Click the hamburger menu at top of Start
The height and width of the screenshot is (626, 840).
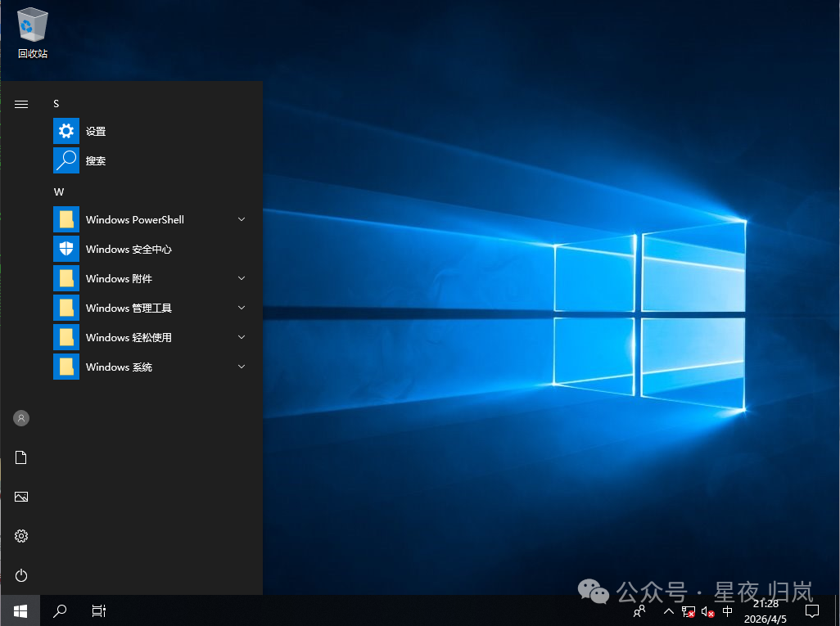[21, 104]
